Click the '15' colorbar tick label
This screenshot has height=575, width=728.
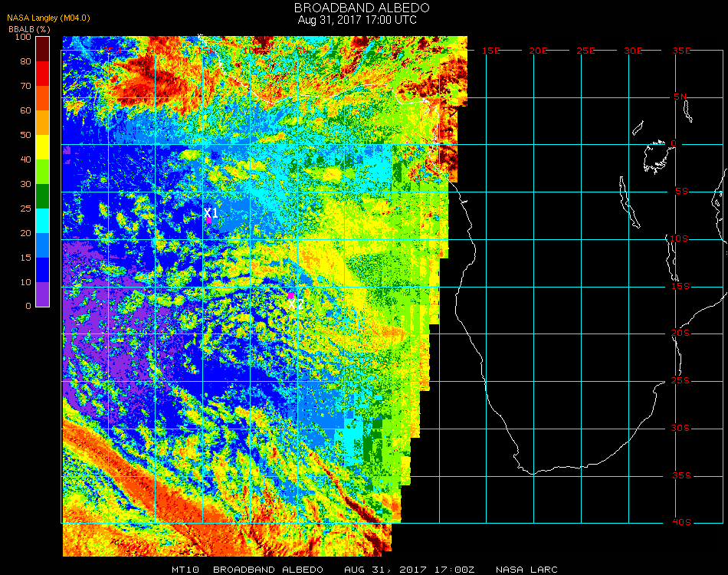click(25, 258)
